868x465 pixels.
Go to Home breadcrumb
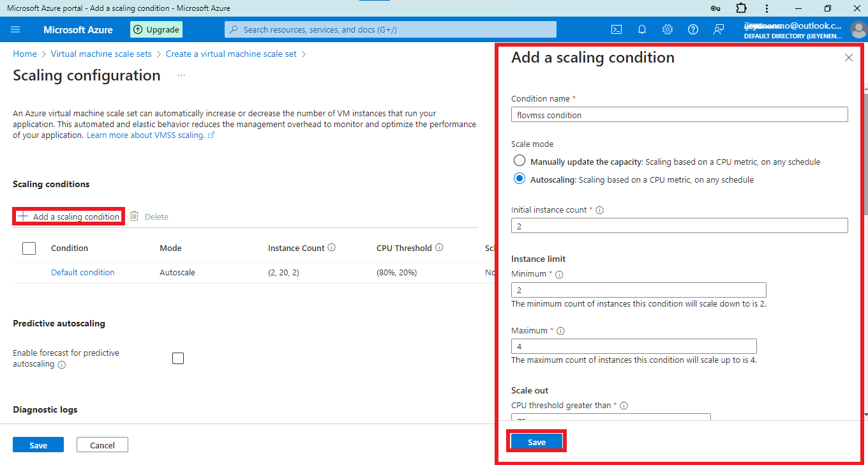click(25, 54)
